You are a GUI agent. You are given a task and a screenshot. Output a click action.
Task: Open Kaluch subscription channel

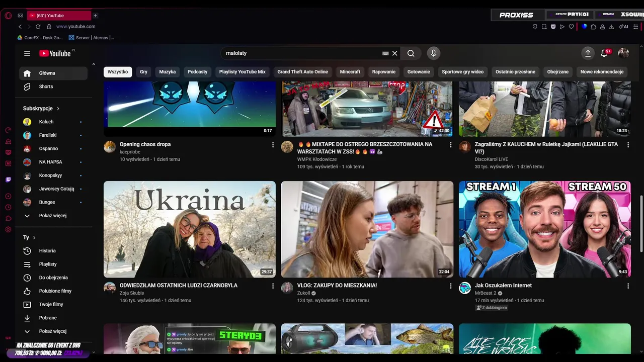pyautogui.click(x=53, y=122)
